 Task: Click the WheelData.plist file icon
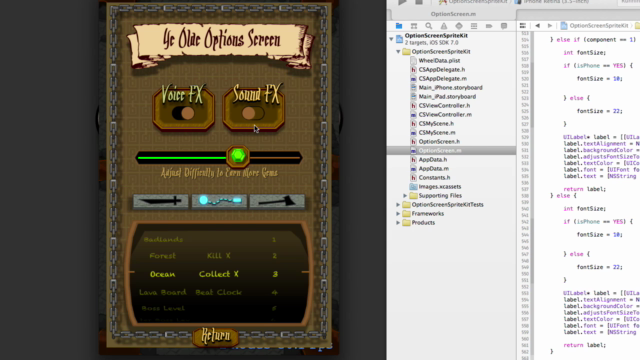point(413,60)
